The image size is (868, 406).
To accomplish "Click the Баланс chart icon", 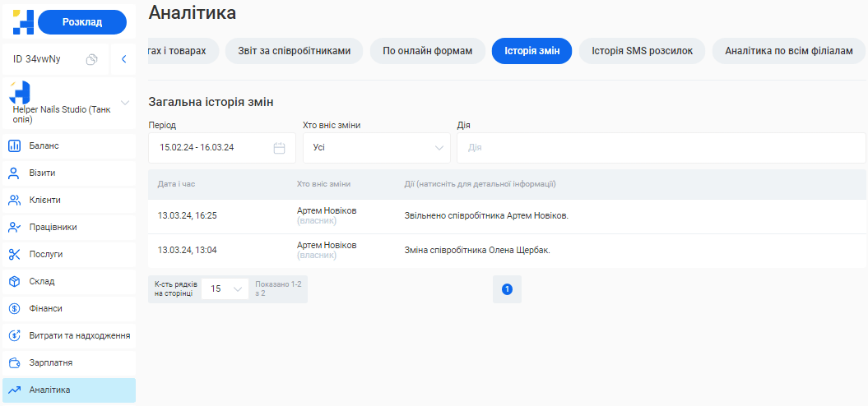I will (14, 146).
